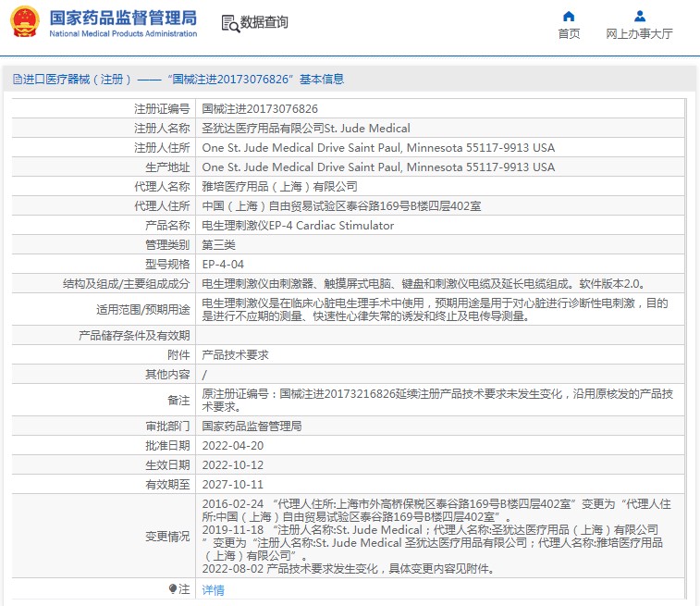Click the 2016-02-24 change record entry
The width and height of the screenshot is (700, 606).
436,511
